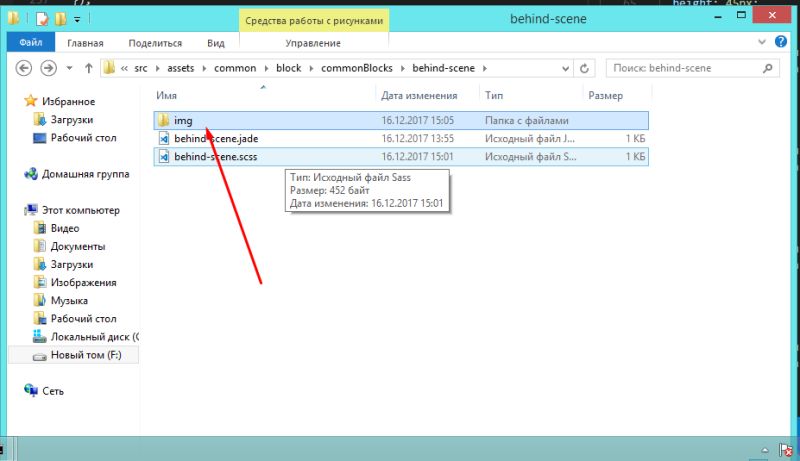The width and height of the screenshot is (800, 461).
Task: Click the Сеть network icon
Action: (31, 391)
